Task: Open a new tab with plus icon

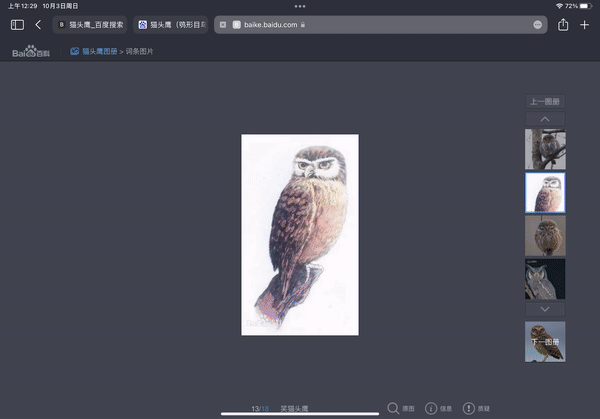Action: pyautogui.click(x=585, y=24)
